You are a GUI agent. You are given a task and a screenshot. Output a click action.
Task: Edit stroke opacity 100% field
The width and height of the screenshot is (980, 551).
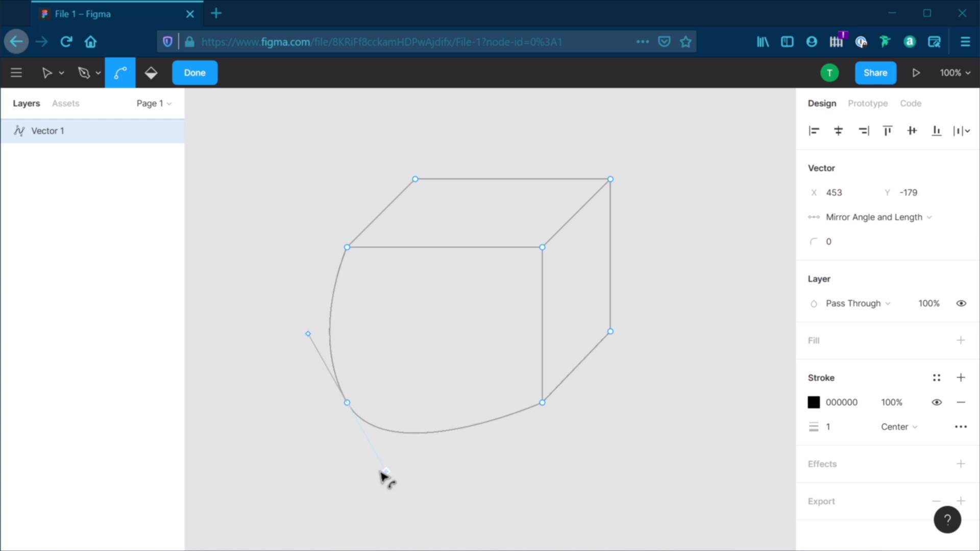pos(892,402)
